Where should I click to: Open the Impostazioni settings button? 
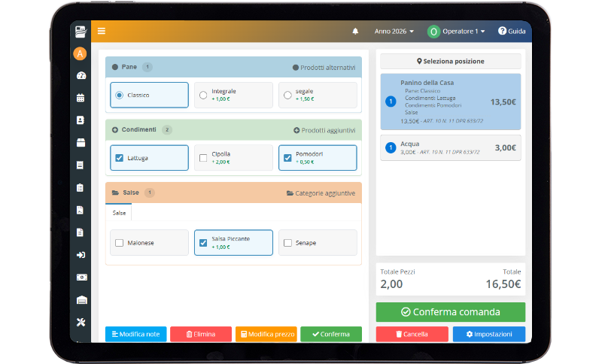[489, 334]
